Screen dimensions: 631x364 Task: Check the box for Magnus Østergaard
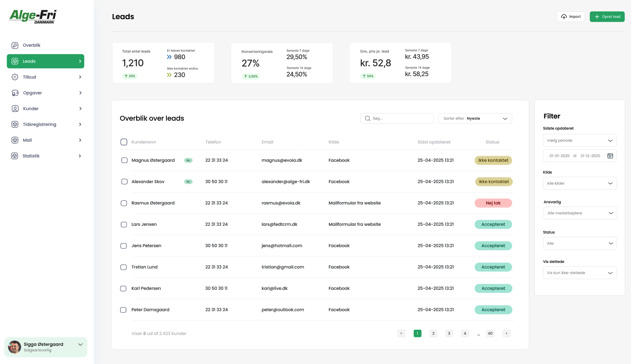[x=124, y=161]
